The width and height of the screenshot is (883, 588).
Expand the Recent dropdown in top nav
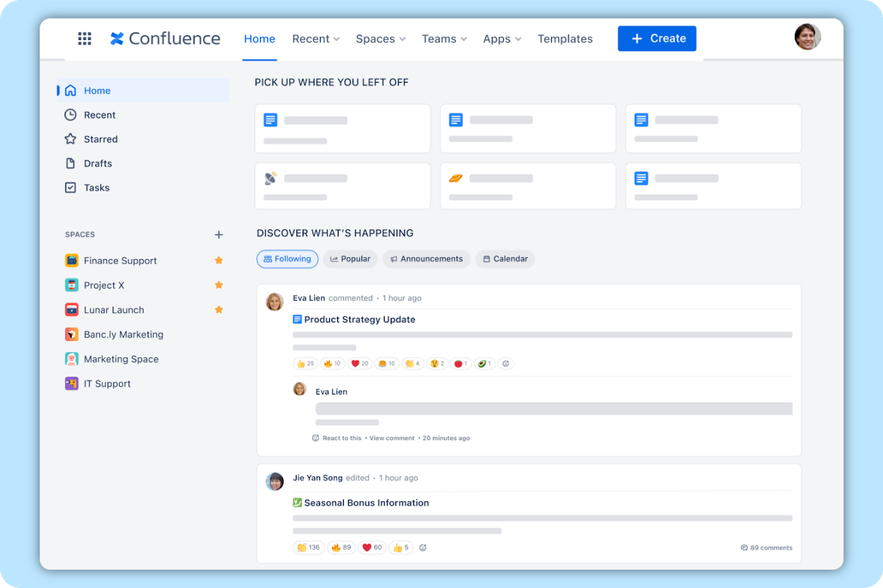pos(316,39)
